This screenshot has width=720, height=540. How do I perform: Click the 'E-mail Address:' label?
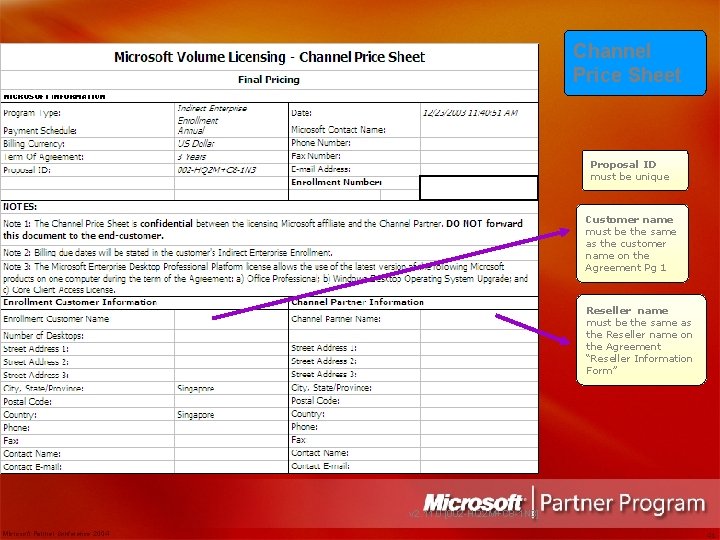click(x=321, y=169)
